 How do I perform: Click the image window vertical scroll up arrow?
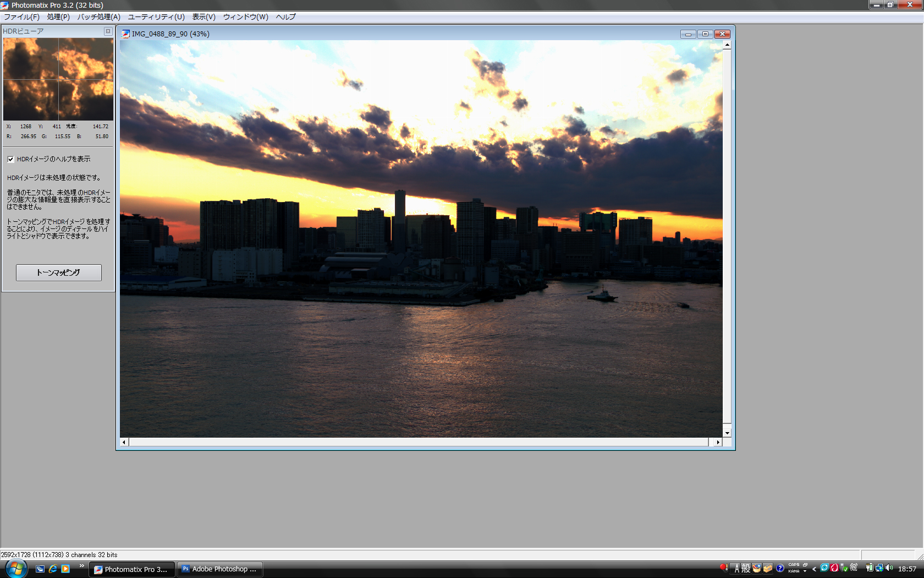point(727,45)
